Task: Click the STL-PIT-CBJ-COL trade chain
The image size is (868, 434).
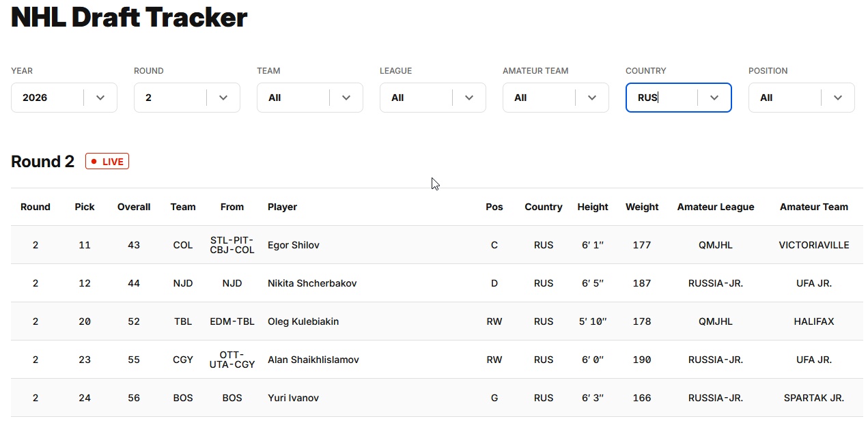Action: [232, 245]
